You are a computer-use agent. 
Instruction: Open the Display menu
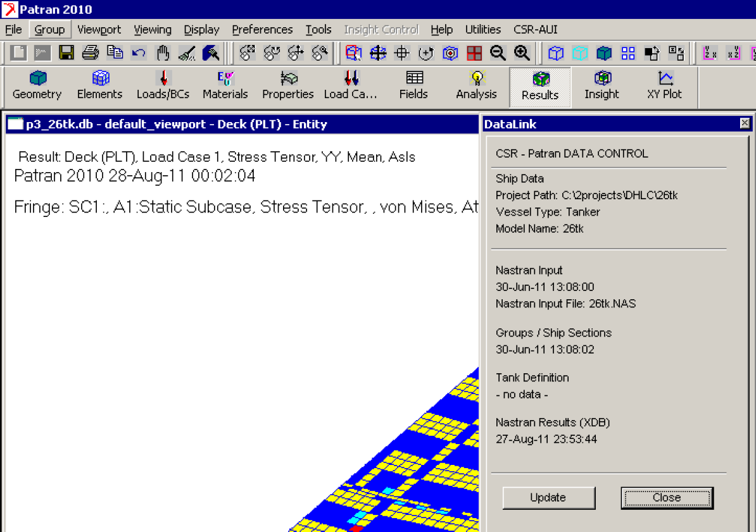pos(201,29)
